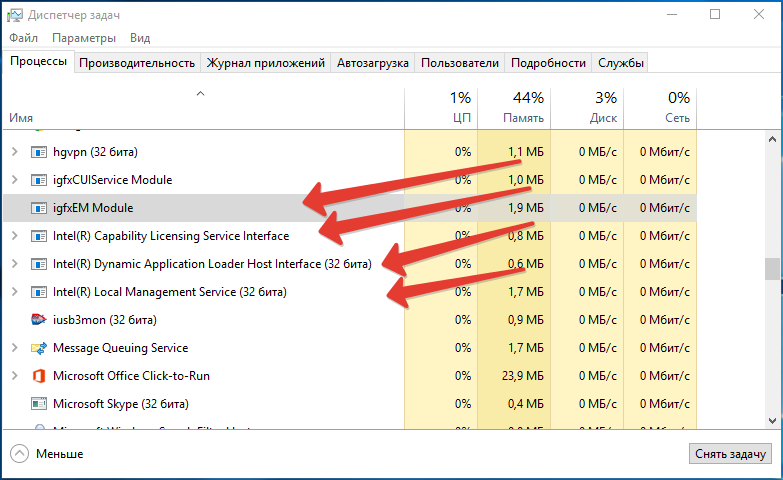Open the Параметры menu
The height and width of the screenshot is (480, 783).
coord(84,38)
